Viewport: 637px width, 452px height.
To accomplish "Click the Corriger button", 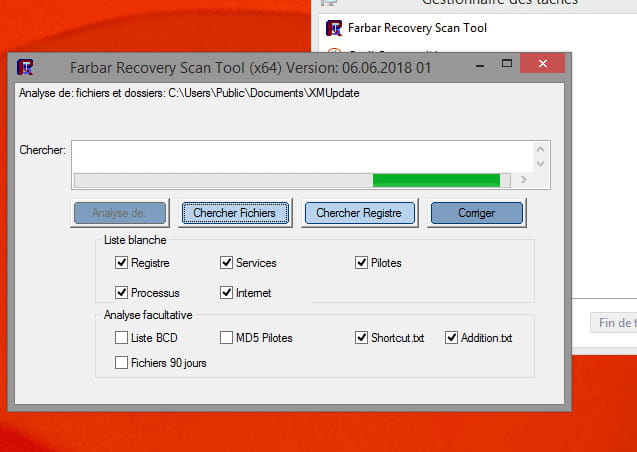I will 477,213.
